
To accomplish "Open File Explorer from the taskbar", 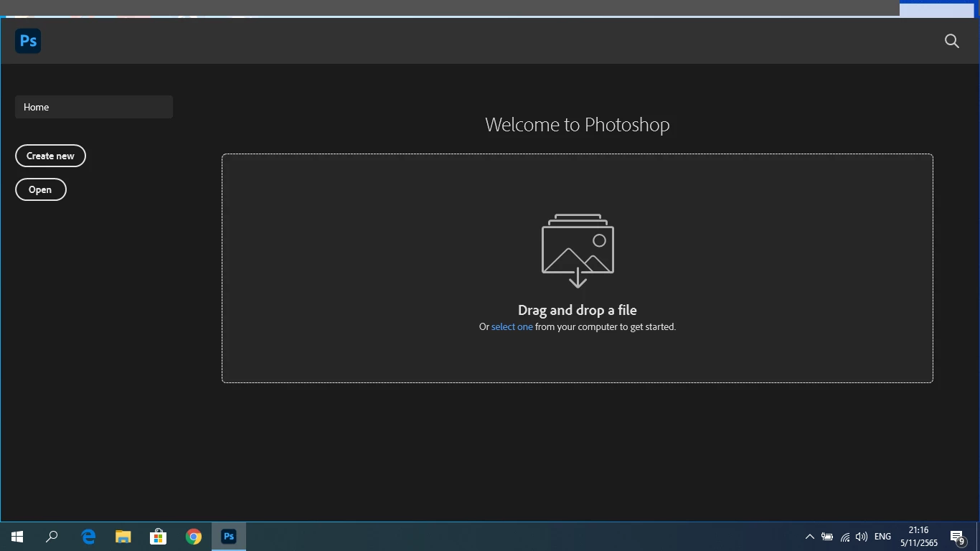I will [x=123, y=537].
